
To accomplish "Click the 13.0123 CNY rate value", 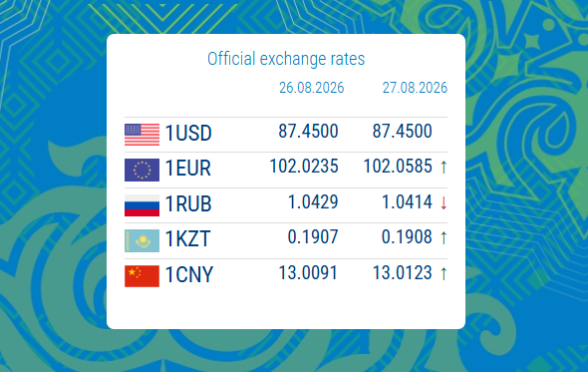I will [x=402, y=273].
